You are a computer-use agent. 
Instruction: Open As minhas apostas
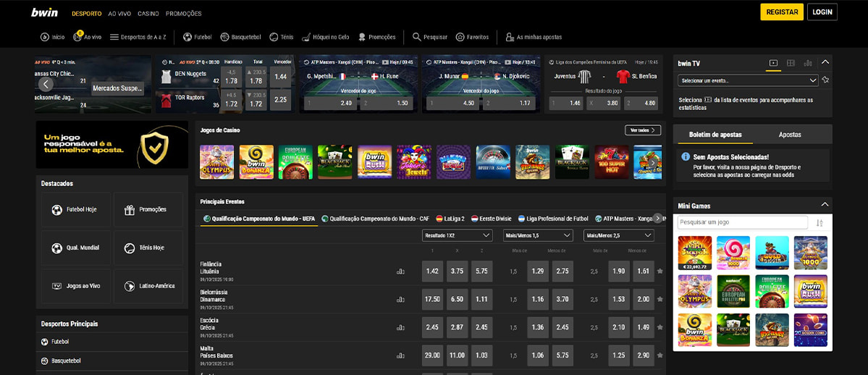click(534, 37)
